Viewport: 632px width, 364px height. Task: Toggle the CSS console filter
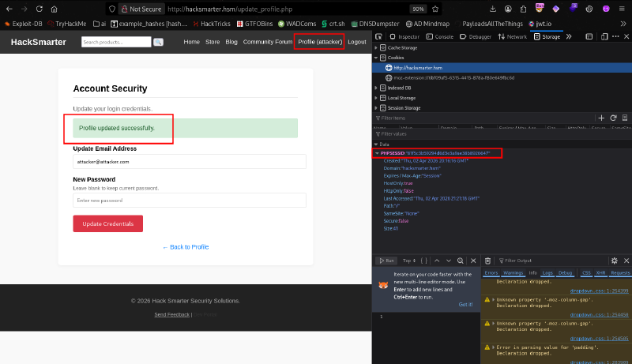coord(586,272)
